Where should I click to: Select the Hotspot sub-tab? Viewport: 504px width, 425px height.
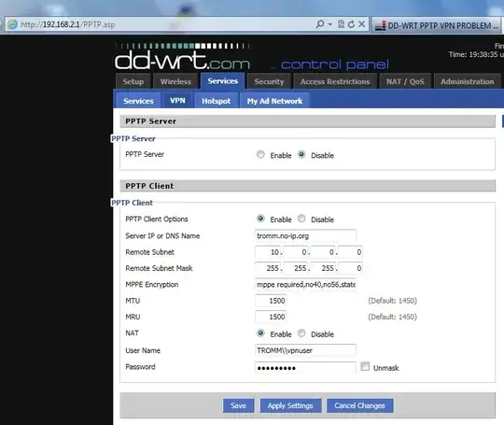tap(216, 101)
